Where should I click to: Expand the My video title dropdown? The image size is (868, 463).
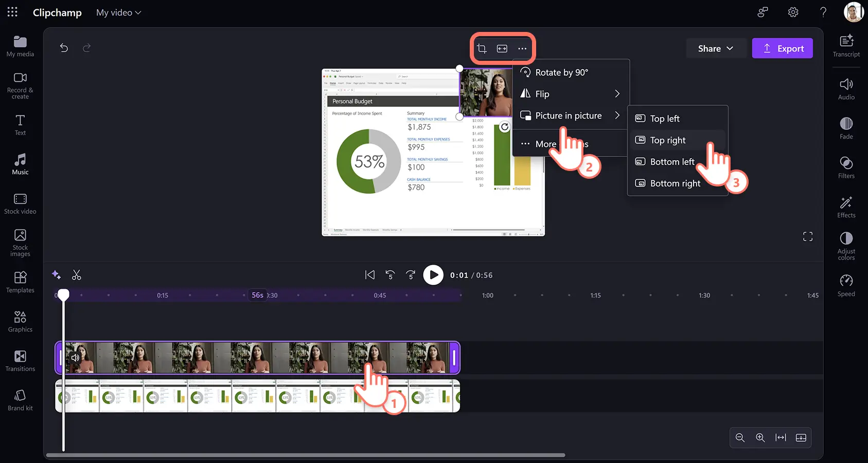(119, 12)
